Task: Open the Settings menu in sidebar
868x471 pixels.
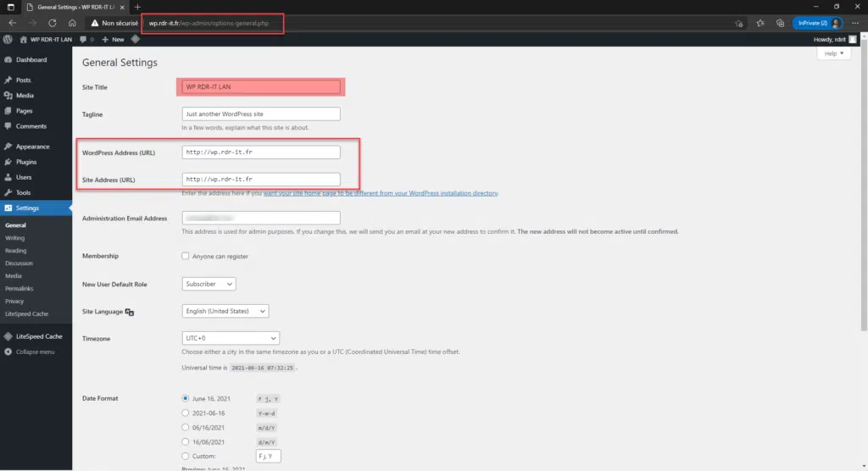Action: click(x=36, y=208)
